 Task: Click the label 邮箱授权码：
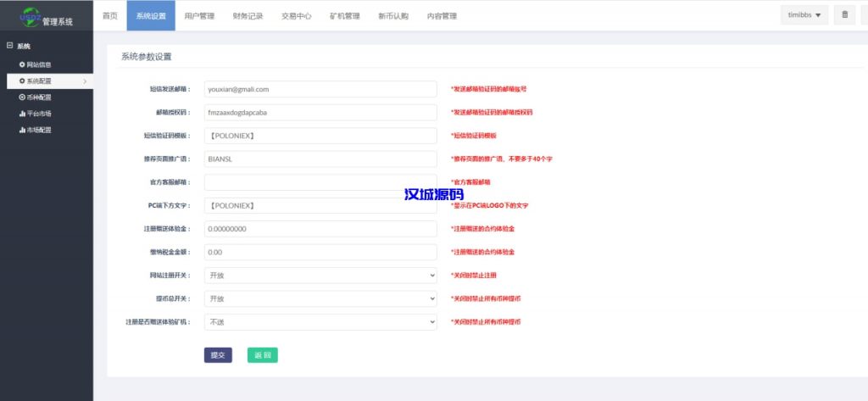(x=173, y=113)
